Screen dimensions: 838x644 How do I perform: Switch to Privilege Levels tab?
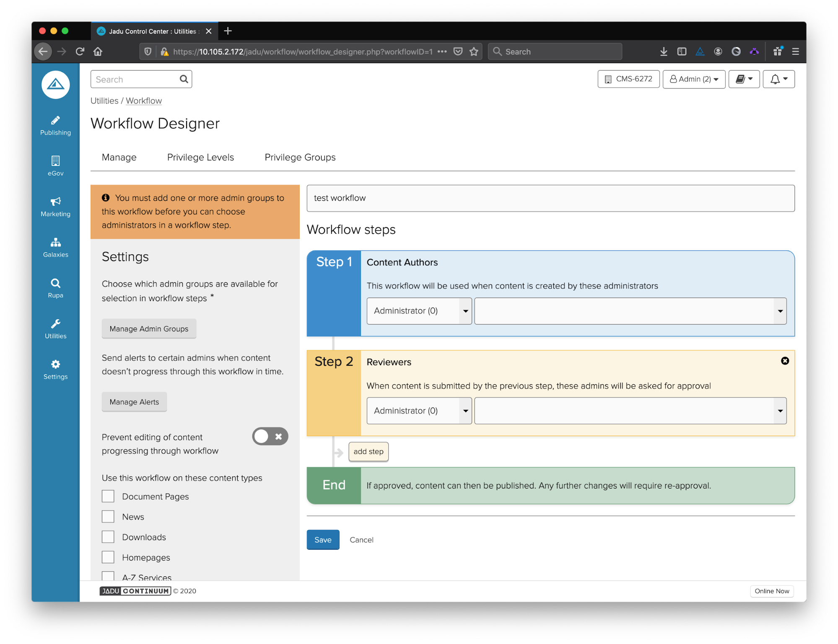200,157
